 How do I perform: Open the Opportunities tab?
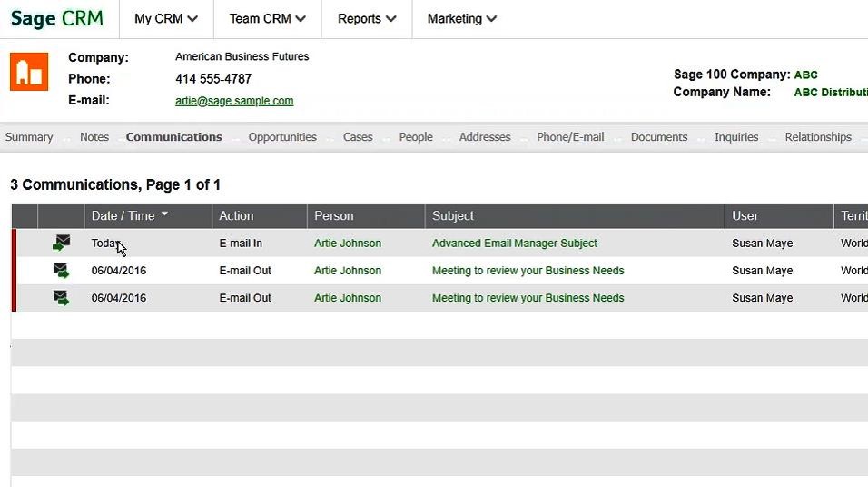tap(282, 137)
